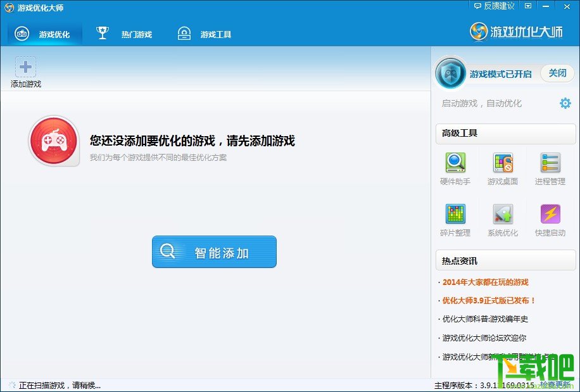
Task: Open the 游戏工具 tab
Action: click(x=205, y=34)
